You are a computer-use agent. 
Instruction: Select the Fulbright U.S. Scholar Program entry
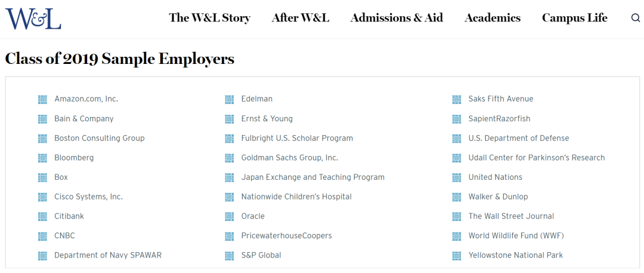297,139
